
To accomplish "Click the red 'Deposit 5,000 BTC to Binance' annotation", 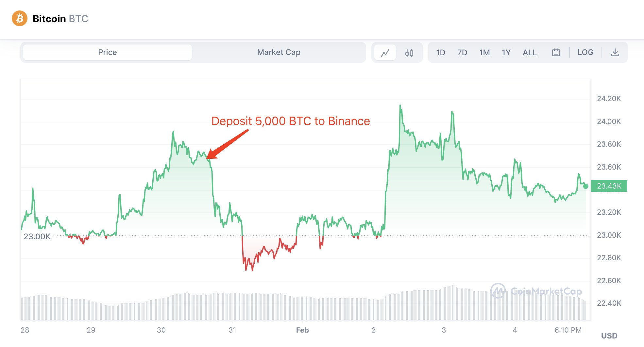I will (290, 121).
